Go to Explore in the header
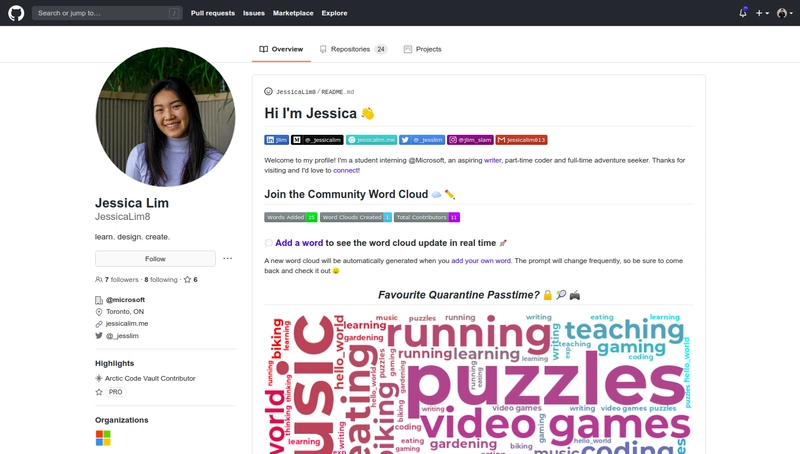This screenshot has width=800, height=454. (334, 13)
